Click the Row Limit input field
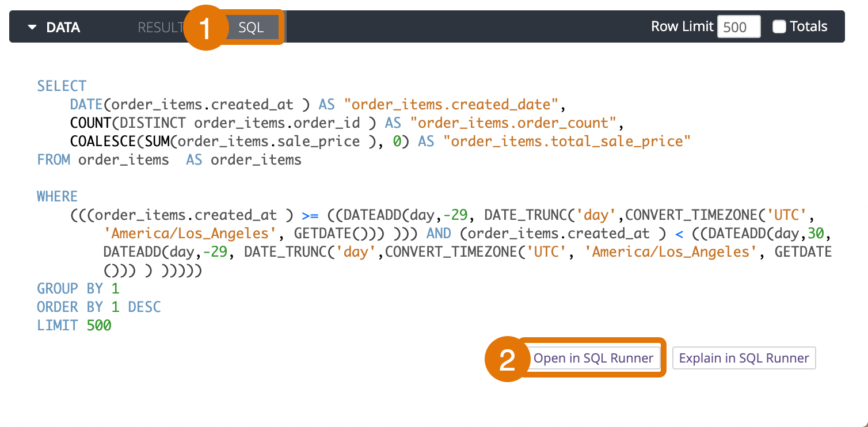This screenshot has width=868, height=427. pos(738,27)
